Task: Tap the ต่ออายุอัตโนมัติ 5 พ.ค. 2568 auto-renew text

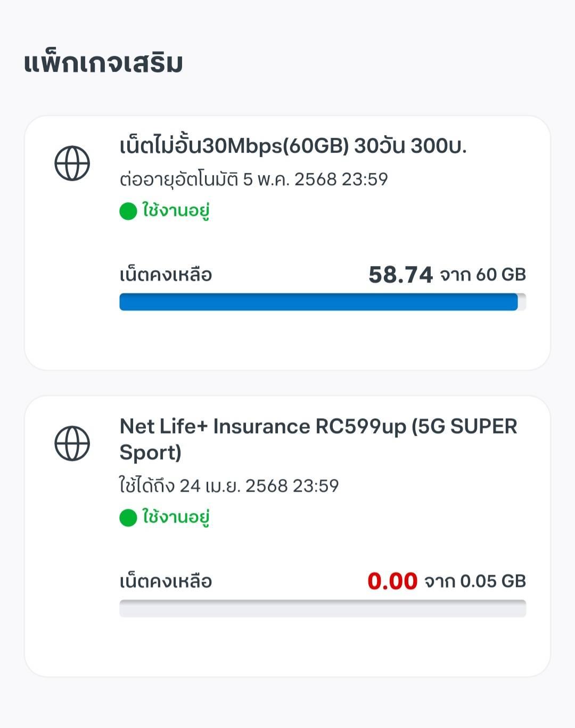Action: point(253,179)
